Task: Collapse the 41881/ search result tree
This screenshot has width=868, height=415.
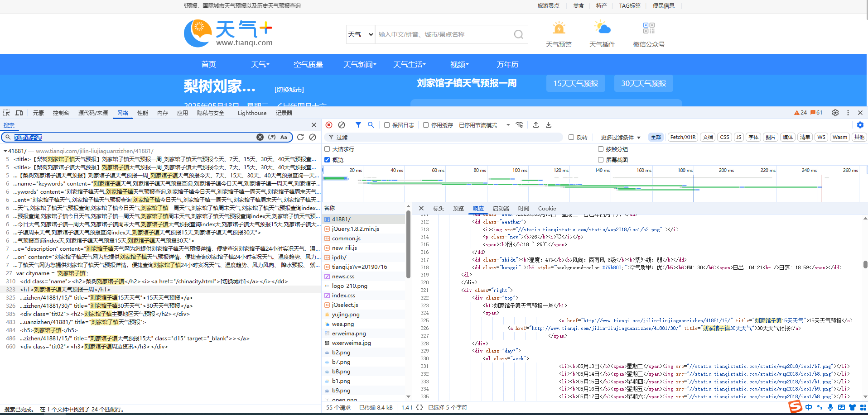Action: point(5,151)
